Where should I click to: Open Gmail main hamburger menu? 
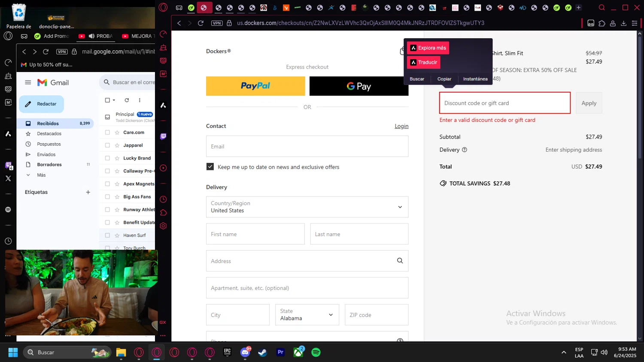28,82
